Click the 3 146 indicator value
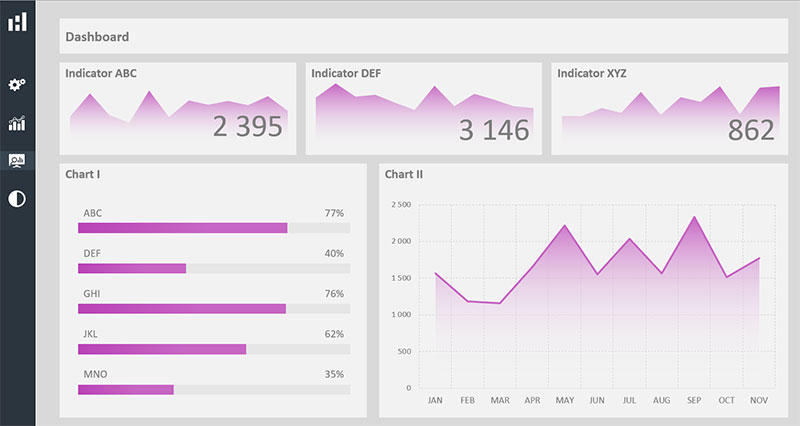Viewport: 800px width, 426px height. pos(493,130)
